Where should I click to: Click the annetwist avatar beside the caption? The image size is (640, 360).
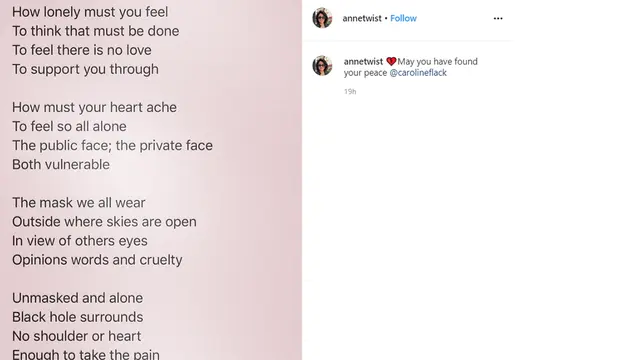point(322,66)
